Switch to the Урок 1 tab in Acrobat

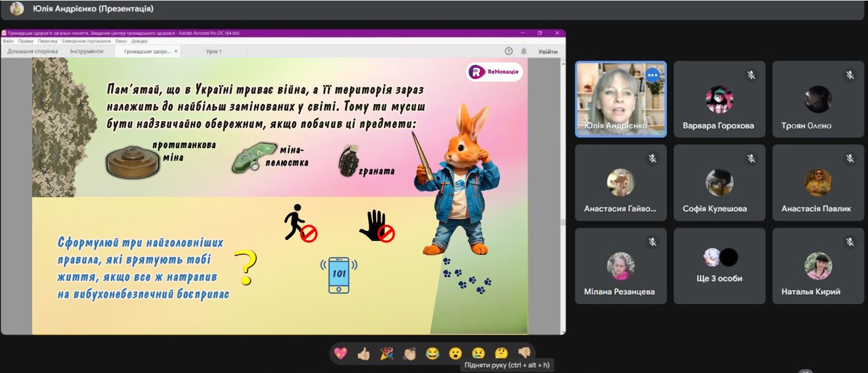click(x=214, y=52)
